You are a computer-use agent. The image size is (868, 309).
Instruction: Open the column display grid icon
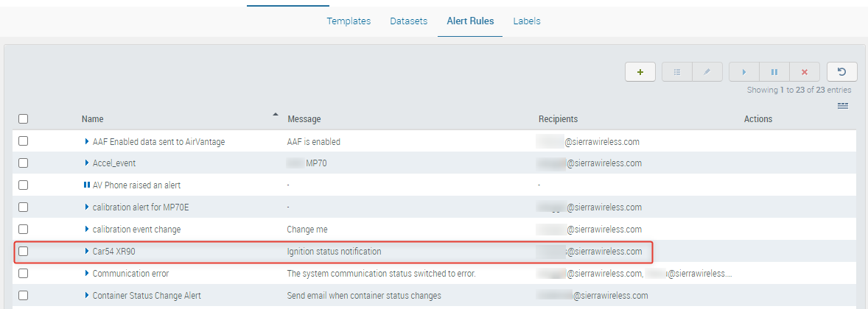843,107
